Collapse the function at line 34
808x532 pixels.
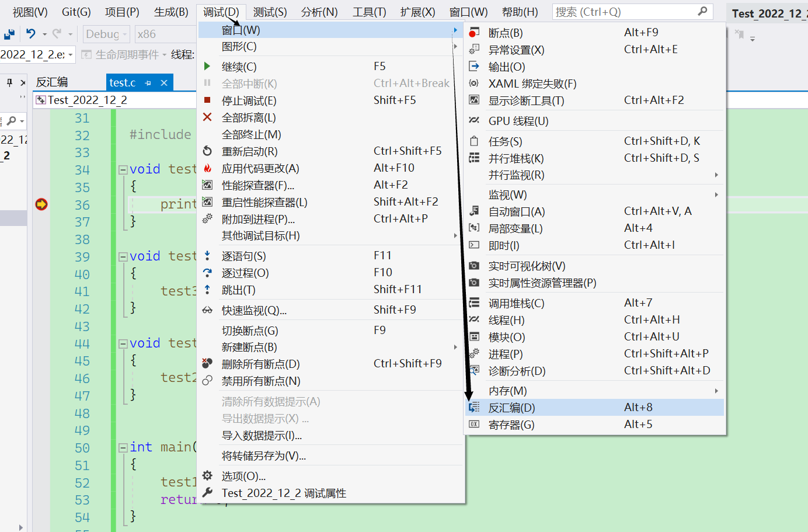[123, 170]
